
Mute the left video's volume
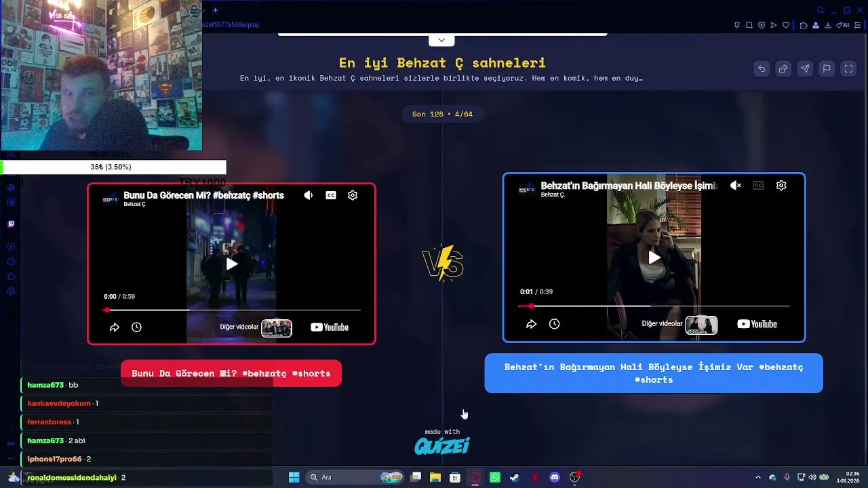(309, 195)
